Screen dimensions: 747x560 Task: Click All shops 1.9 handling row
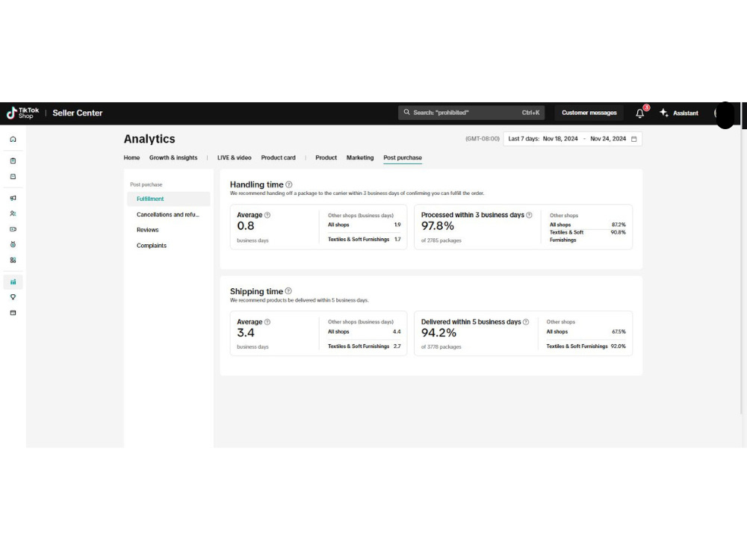pos(365,225)
